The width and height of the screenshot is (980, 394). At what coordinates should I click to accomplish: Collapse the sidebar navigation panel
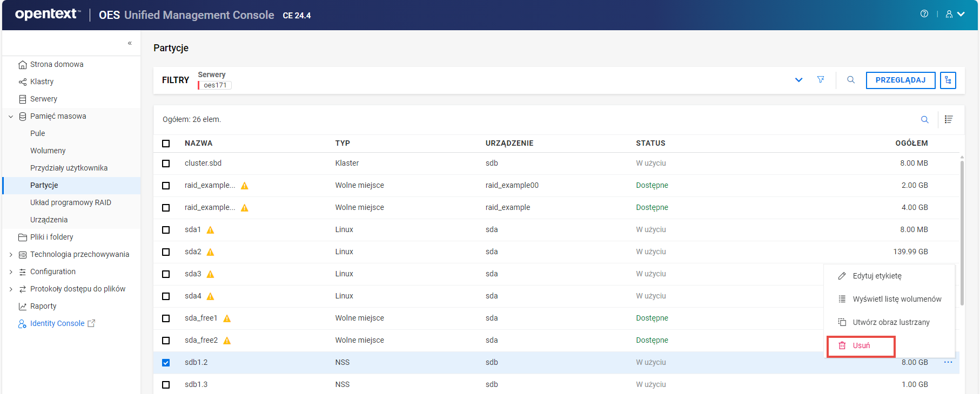coord(130,43)
